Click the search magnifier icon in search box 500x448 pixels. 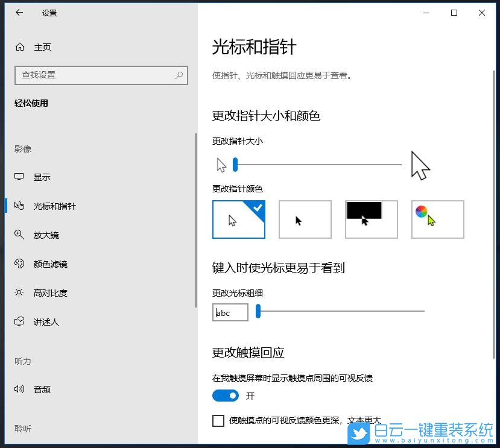pos(179,75)
